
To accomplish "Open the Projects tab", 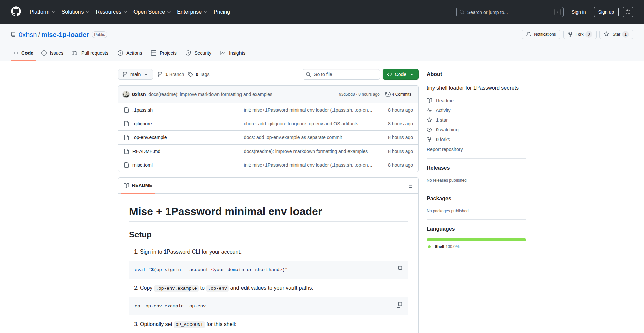I will 164,53.
